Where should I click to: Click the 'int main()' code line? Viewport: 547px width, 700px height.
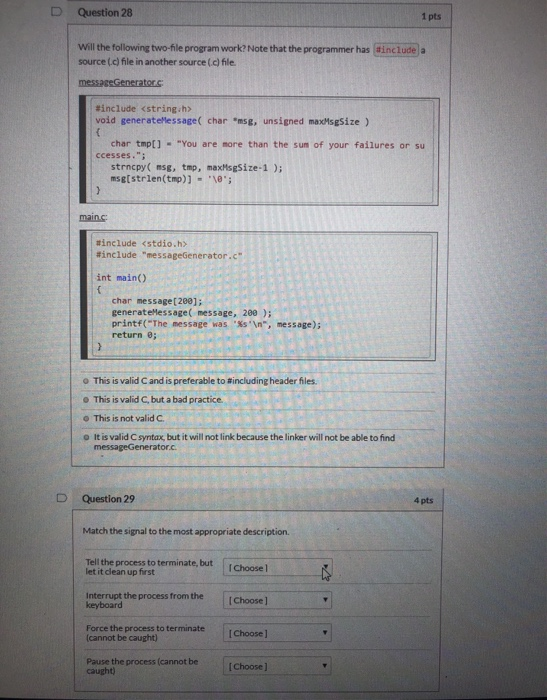point(121,278)
